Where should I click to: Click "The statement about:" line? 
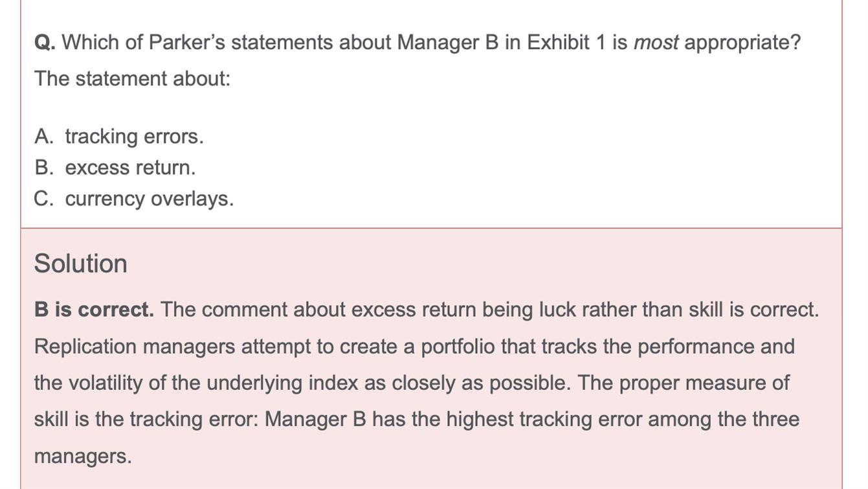pos(132,79)
